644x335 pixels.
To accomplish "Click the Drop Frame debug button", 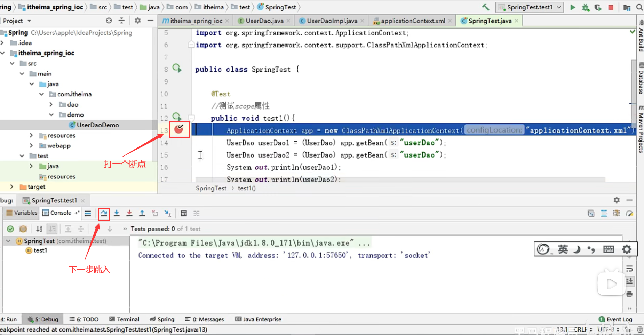I will [x=155, y=213].
